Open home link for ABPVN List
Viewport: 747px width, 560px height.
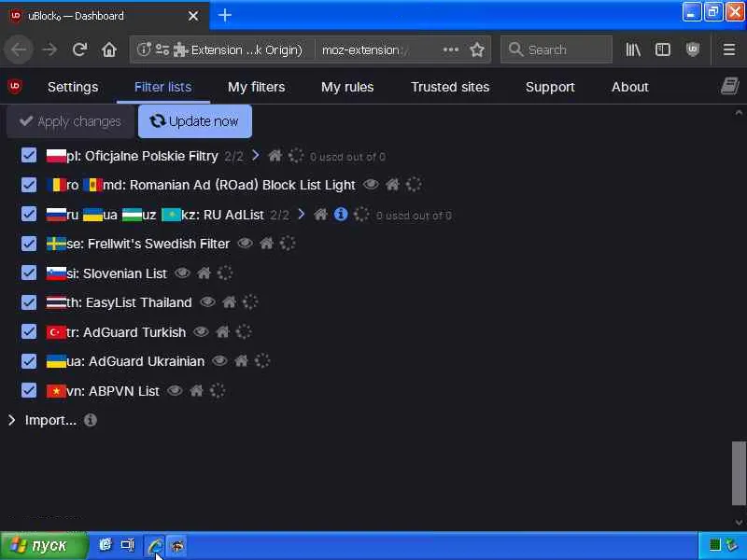click(x=196, y=391)
